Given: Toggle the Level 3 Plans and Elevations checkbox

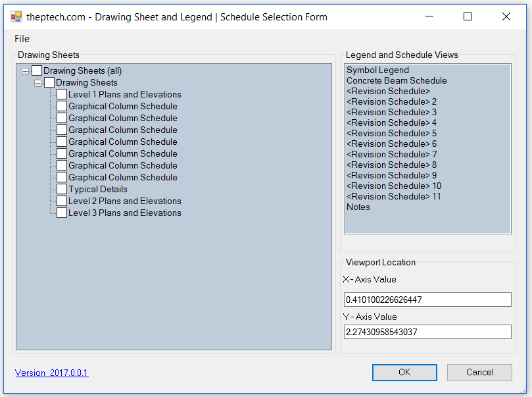Looking at the screenshot, I should (62, 213).
